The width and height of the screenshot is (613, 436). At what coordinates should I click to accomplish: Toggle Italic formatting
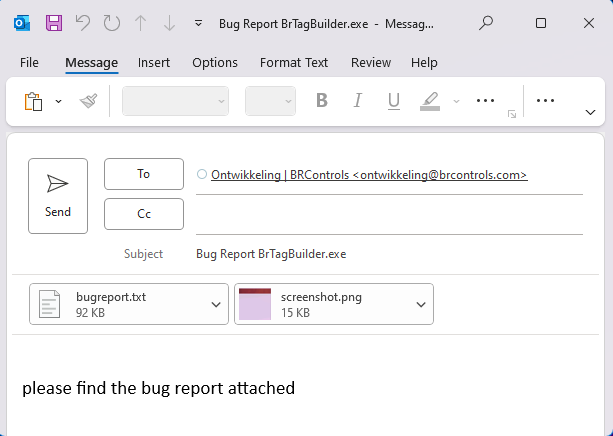click(x=357, y=101)
